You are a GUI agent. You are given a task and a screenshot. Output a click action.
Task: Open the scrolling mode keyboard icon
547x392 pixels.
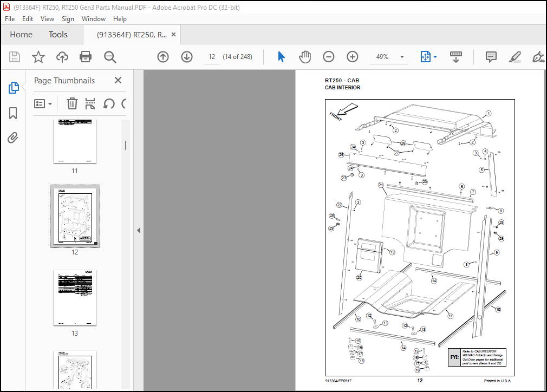456,57
